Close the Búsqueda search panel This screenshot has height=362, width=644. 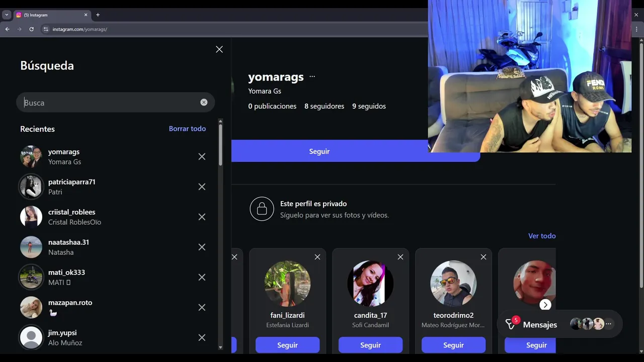click(219, 49)
